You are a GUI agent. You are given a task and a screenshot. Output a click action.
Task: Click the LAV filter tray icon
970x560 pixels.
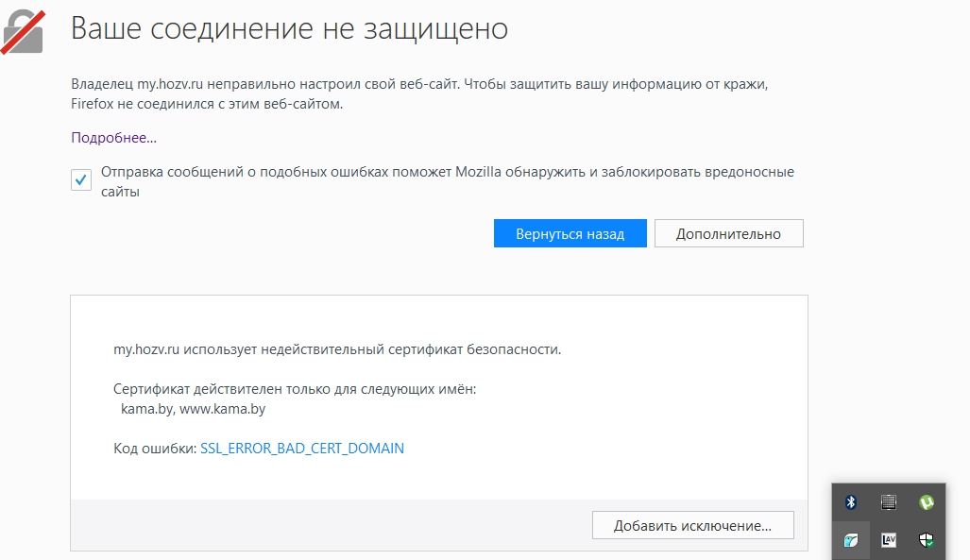[x=888, y=540]
